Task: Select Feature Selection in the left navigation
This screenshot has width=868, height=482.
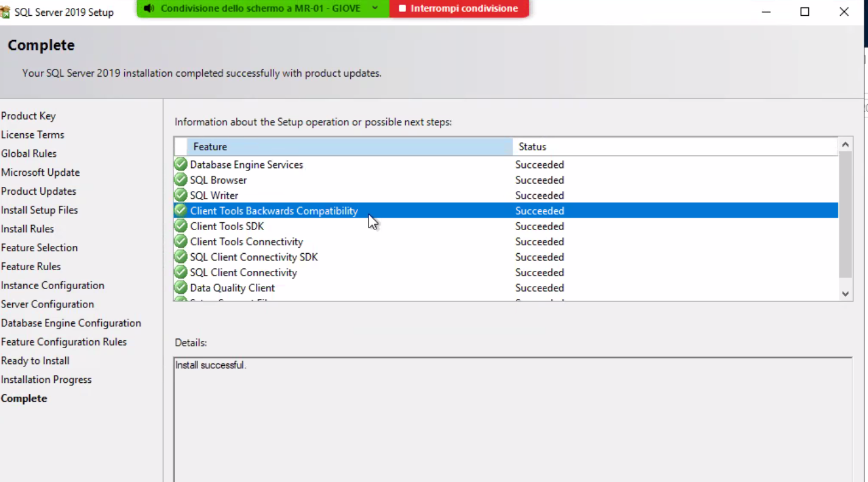Action: tap(39, 248)
